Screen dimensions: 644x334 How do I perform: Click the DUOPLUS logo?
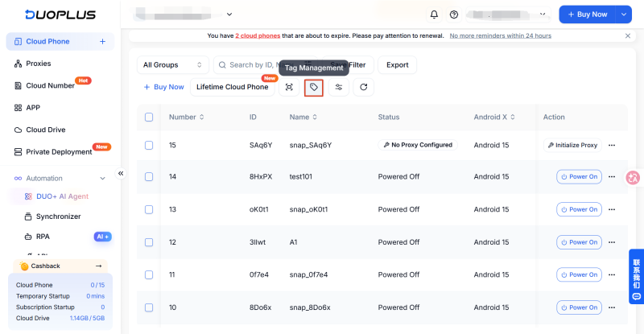(60, 14)
